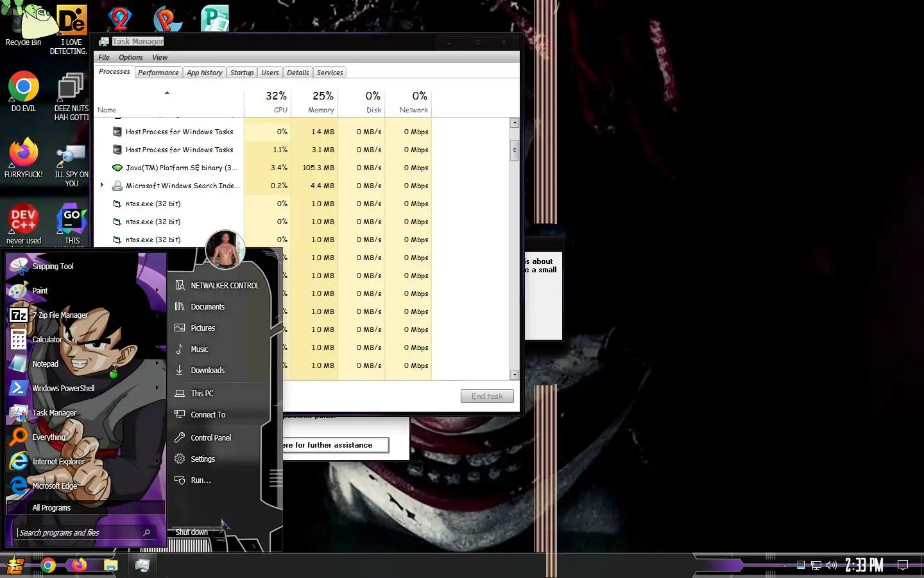
Task: Open the network tray icon
Action: point(816,566)
